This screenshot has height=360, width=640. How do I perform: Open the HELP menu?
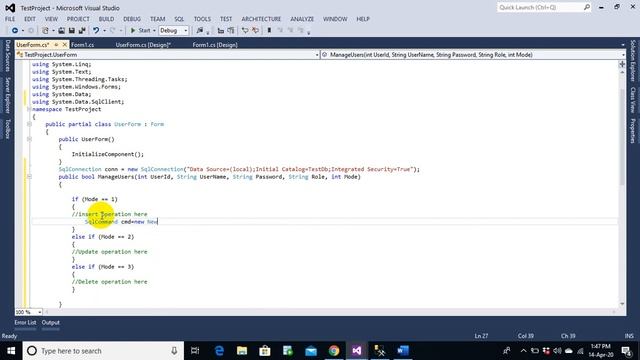click(x=363, y=19)
